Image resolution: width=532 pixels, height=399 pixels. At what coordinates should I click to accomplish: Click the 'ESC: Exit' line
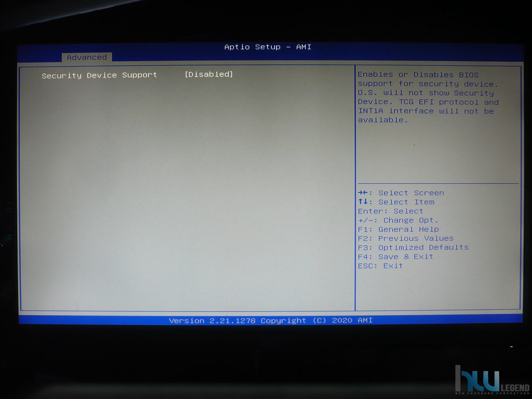tap(381, 266)
